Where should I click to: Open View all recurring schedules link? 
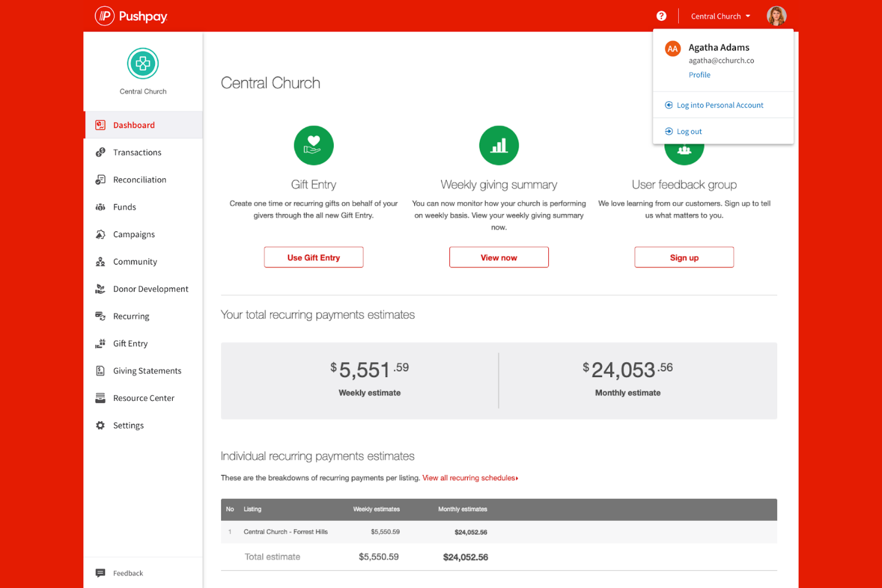point(470,477)
